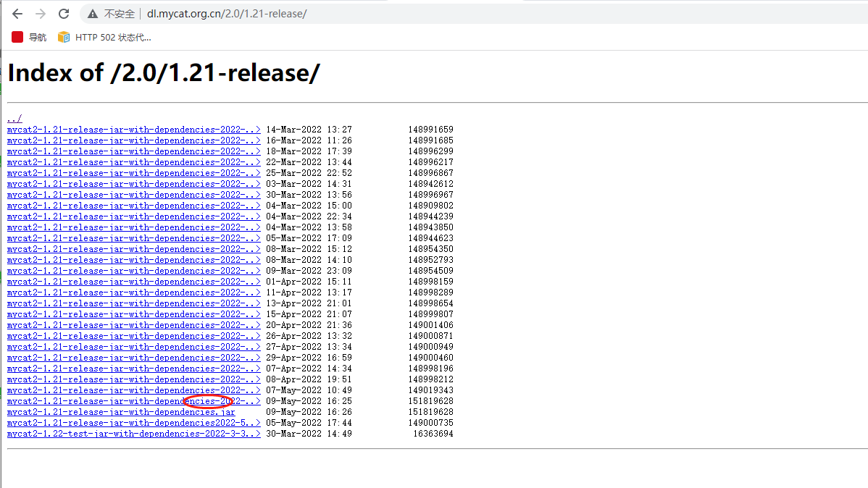Open the mycat2-1.21-release-jar-with-dependencies.jar link
This screenshot has width=868, height=488.
121,412
